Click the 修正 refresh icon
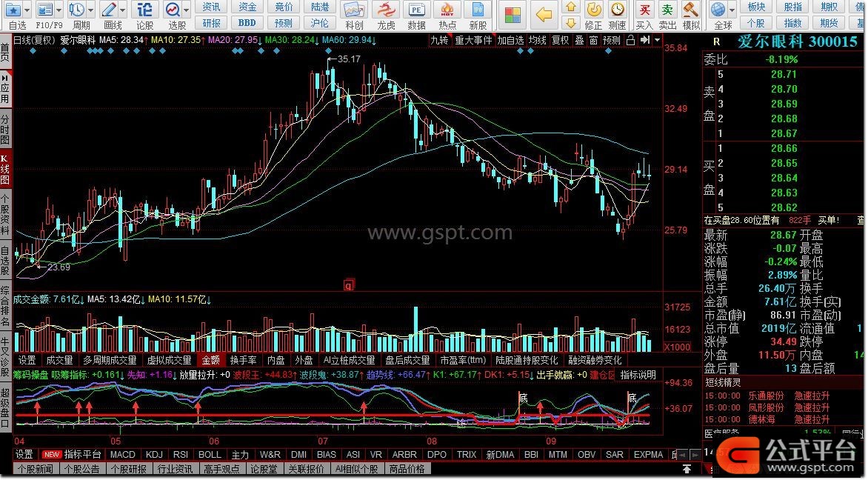Screen dimensions: 868x480 click(x=593, y=10)
